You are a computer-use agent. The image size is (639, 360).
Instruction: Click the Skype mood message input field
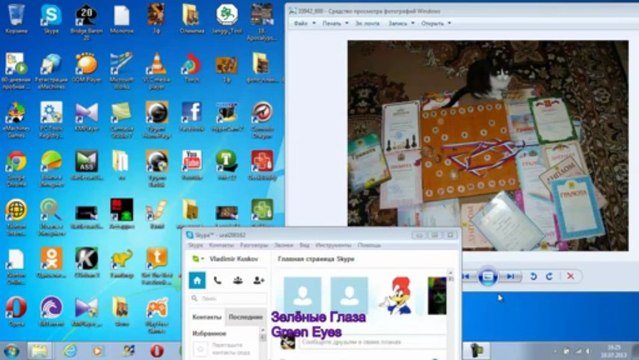[373, 342]
